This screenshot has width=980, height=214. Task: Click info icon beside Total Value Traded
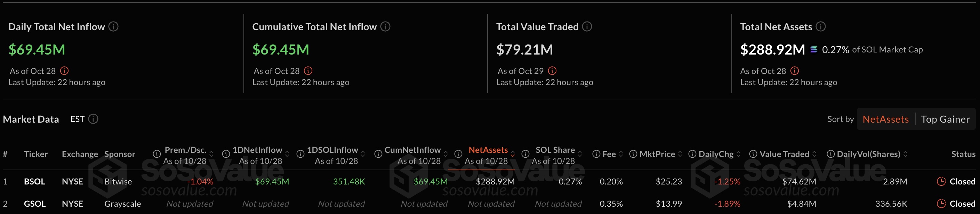click(x=587, y=27)
